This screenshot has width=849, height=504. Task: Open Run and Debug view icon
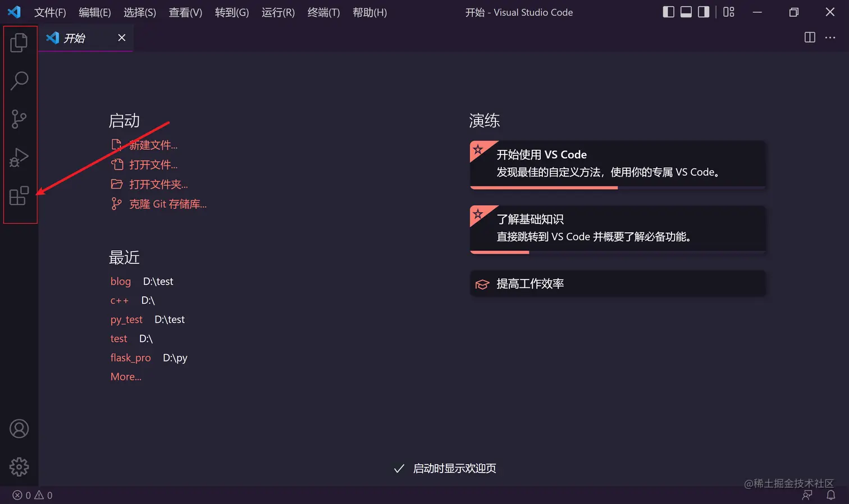click(19, 157)
